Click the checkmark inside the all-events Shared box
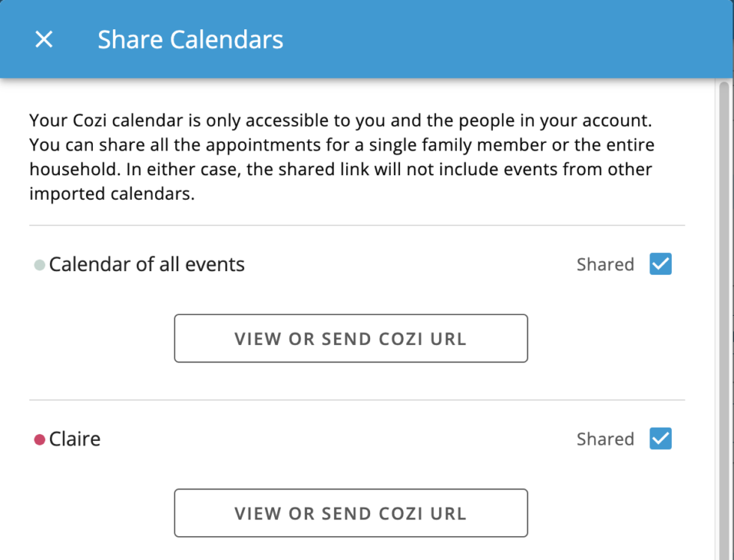Viewport: 734px width, 560px height. 660,264
